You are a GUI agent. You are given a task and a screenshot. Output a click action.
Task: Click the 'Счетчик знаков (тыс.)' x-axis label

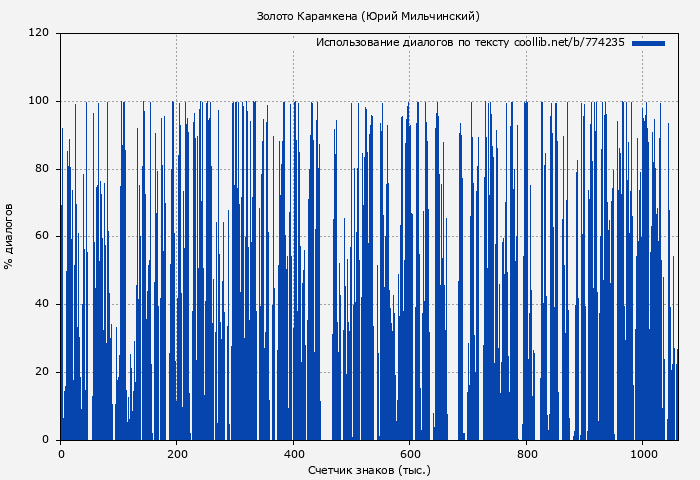coord(369,469)
